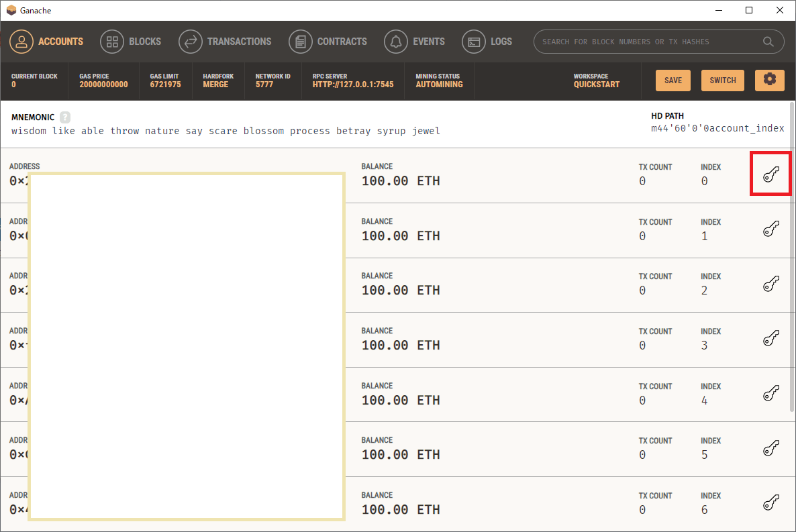Show keys for account index 1
Screen dimensions: 796x532
pos(770,229)
